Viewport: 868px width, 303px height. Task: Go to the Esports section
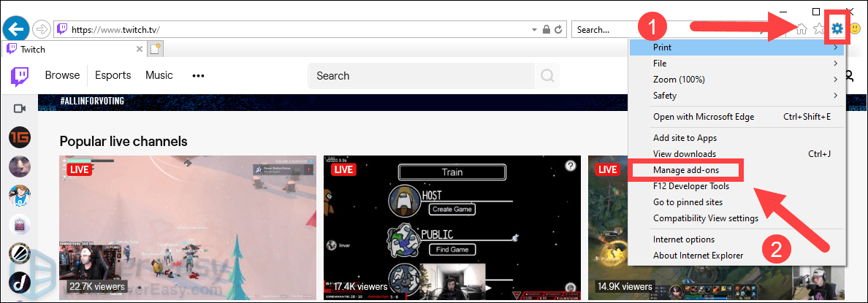(x=113, y=75)
